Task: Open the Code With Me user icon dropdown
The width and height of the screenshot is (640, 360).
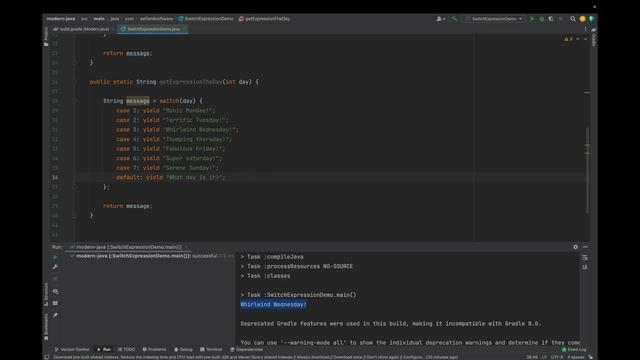Action: pos(441,19)
